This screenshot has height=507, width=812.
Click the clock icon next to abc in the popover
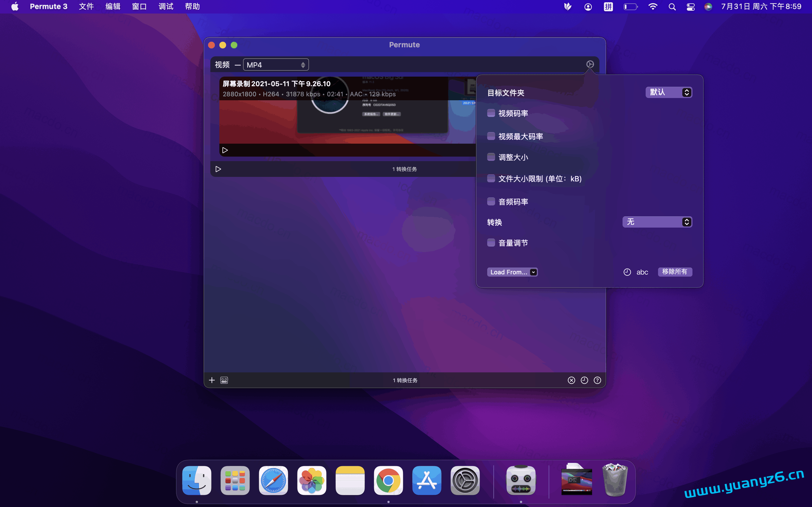[x=627, y=272]
